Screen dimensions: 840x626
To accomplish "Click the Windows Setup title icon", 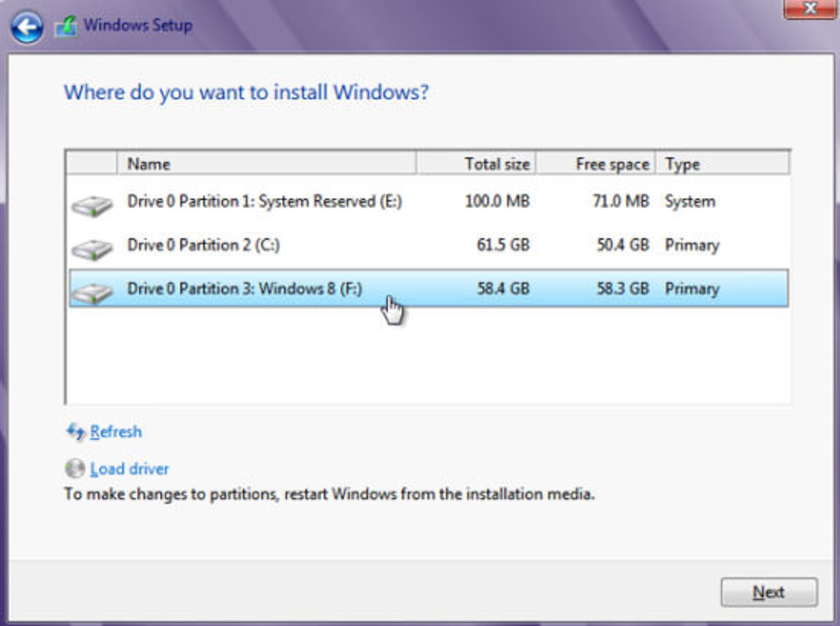I will tap(66, 27).
